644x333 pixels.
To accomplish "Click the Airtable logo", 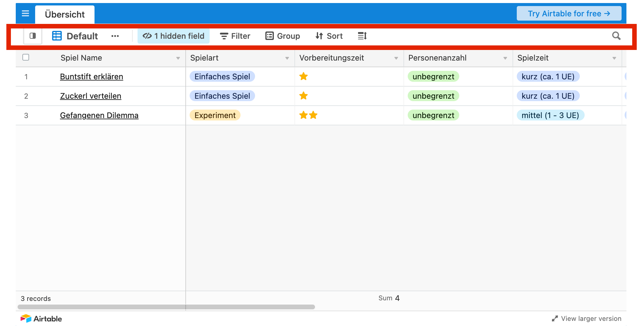I will click(x=41, y=319).
